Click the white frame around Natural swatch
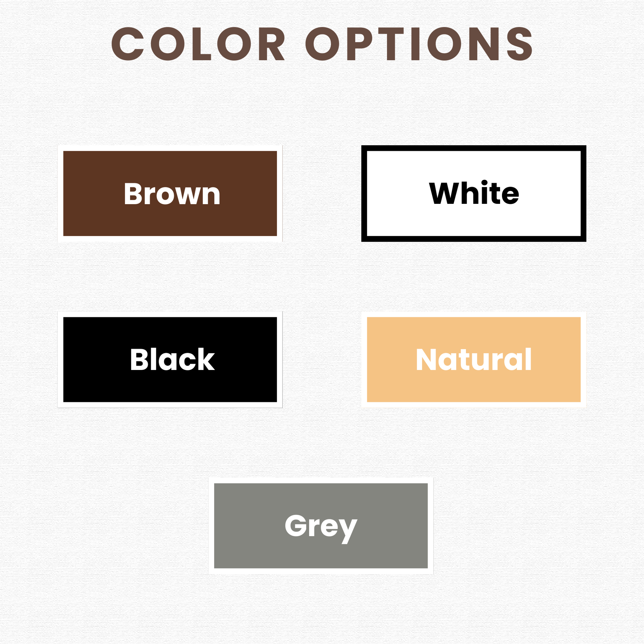Viewport: 644px width, 644px height. (x=474, y=314)
